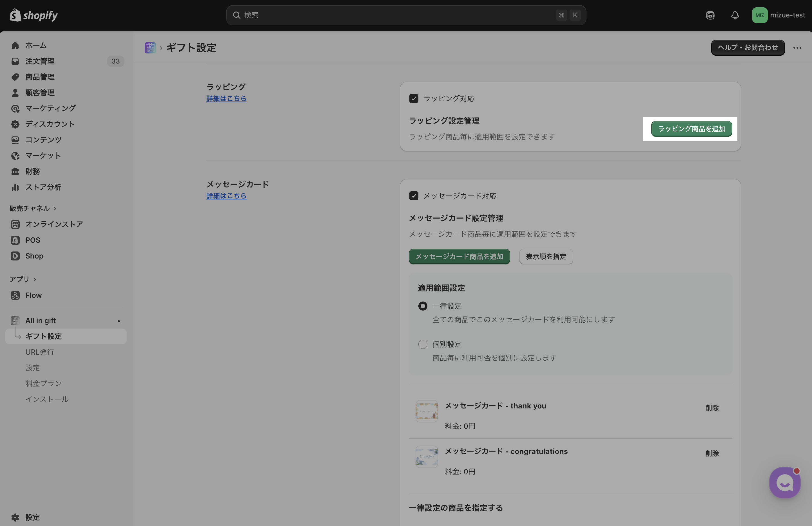Click the All in gift app breadcrumb icon
The width and height of the screenshot is (812, 526).
[150, 48]
